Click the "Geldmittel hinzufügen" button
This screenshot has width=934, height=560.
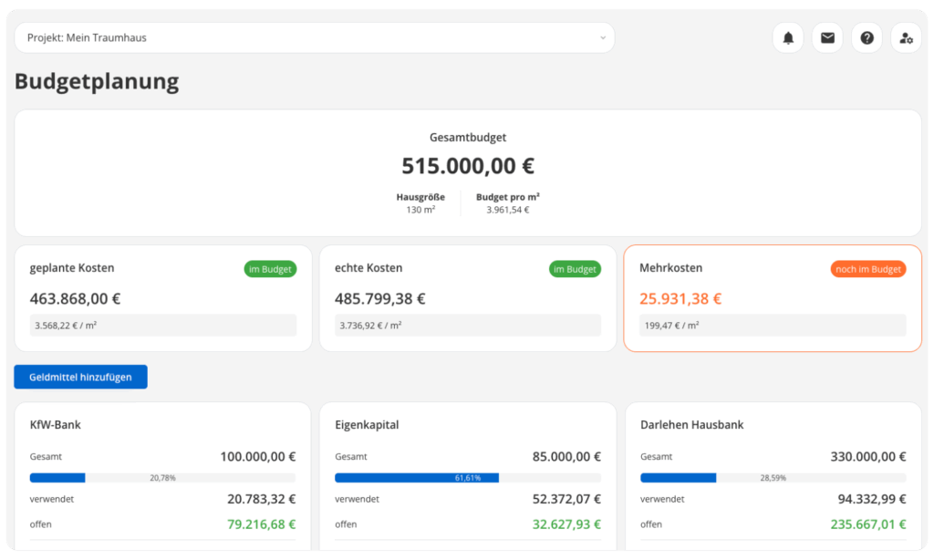(x=80, y=376)
